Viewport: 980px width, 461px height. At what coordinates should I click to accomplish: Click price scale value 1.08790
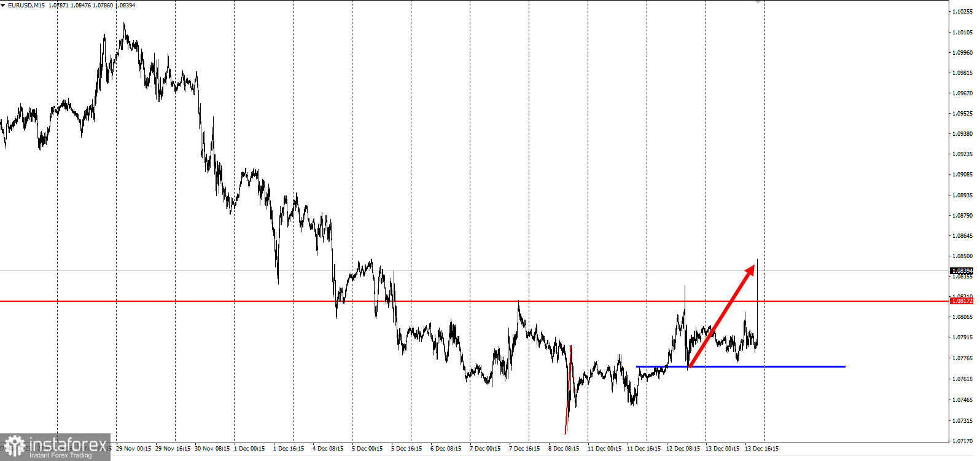click(x=963, y=215)
